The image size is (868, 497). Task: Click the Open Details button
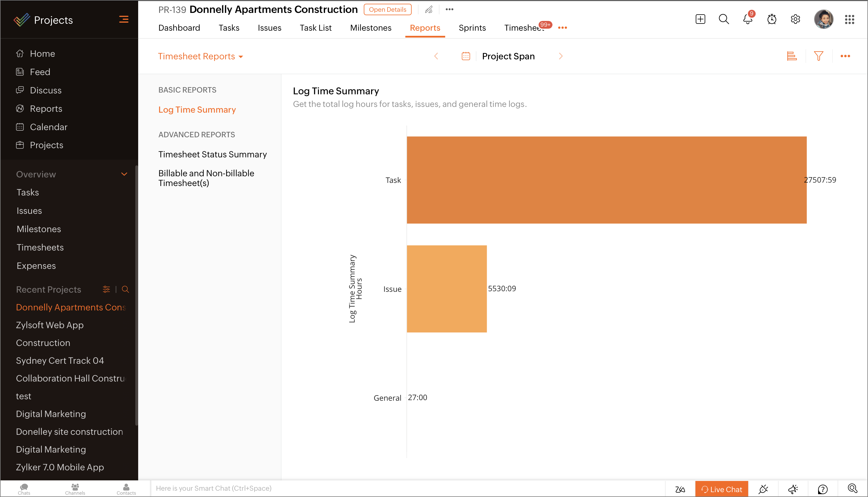387,9
